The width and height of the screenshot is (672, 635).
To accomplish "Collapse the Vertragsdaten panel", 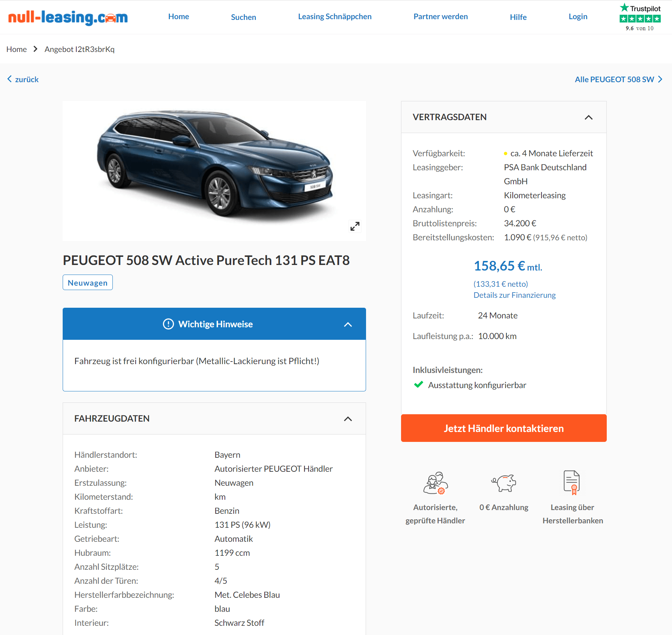I will click(589, 117).
